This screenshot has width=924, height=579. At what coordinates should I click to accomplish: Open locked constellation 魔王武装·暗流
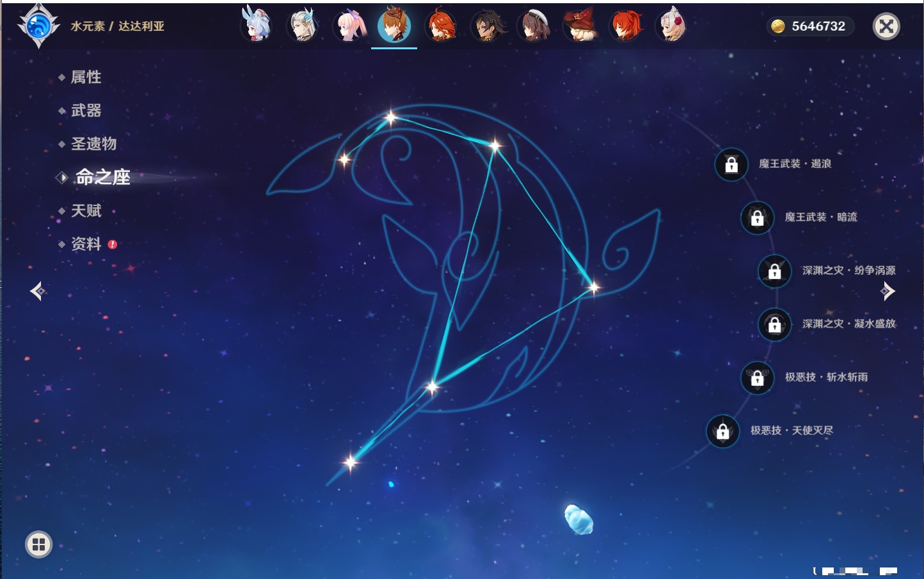[x=758, y=218]
